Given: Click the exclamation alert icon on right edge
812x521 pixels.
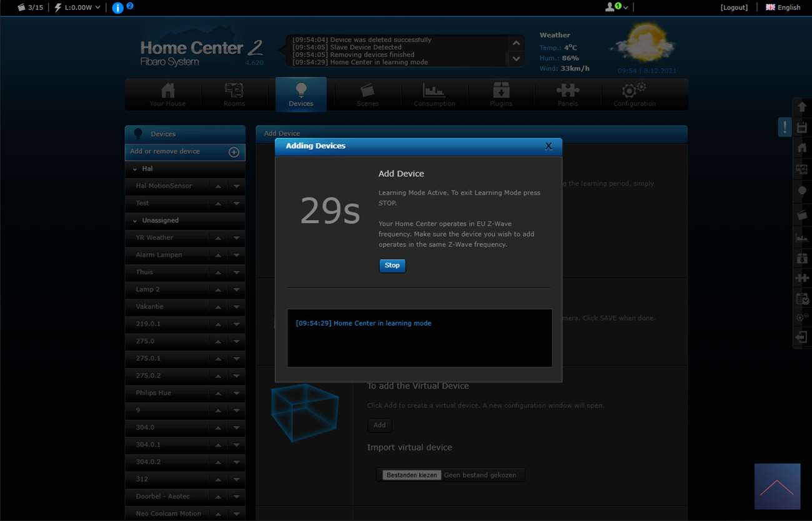Looking at the screenshot, I should 785,127.
